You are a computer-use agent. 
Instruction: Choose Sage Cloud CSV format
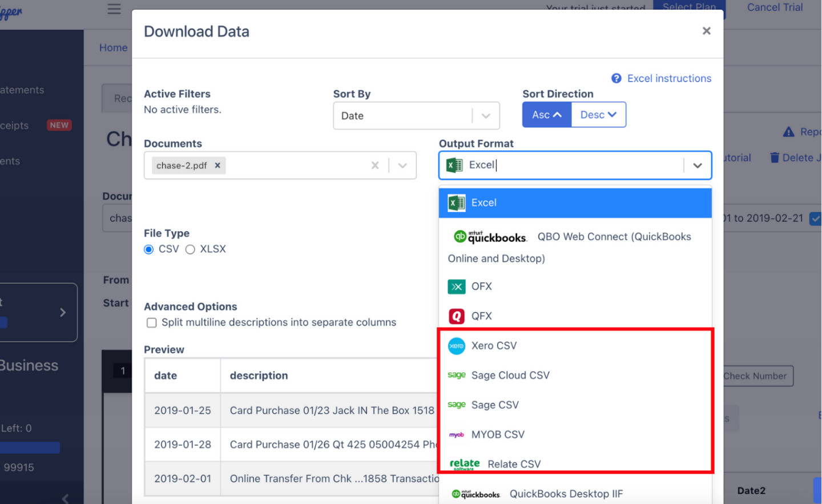click(575, 376)
